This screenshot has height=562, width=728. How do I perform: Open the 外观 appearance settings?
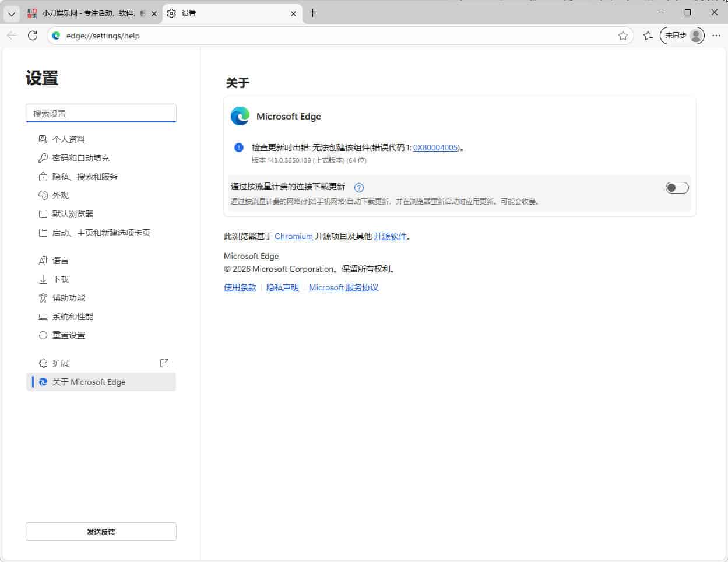coord(61,195)
